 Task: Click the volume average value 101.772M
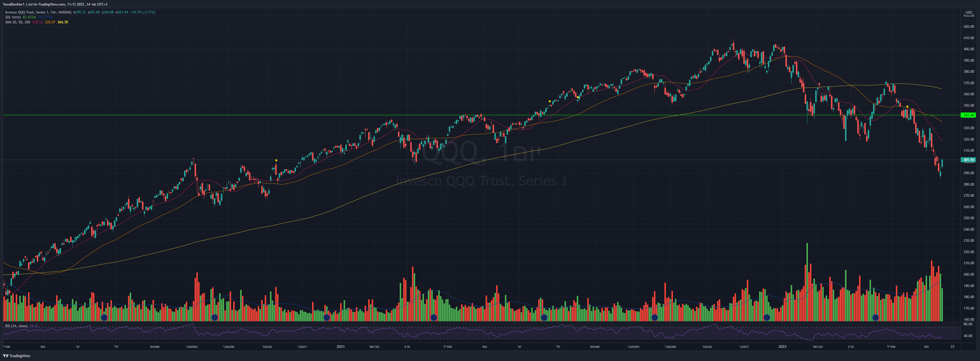point(45,17)
